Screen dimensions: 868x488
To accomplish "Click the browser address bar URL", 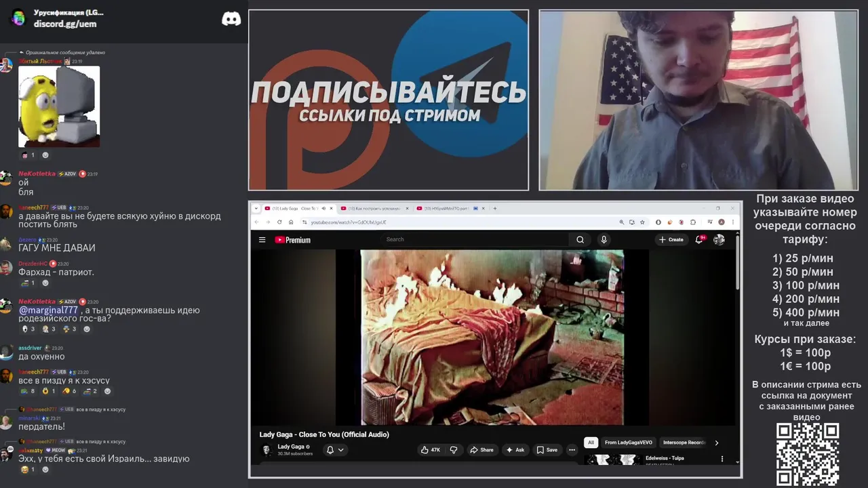I will coord(349,222).
